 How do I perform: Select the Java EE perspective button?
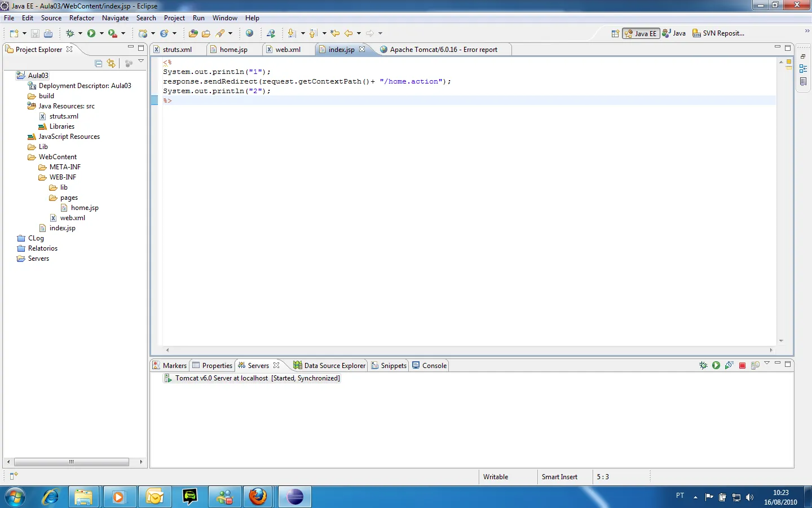click(641, 33)
